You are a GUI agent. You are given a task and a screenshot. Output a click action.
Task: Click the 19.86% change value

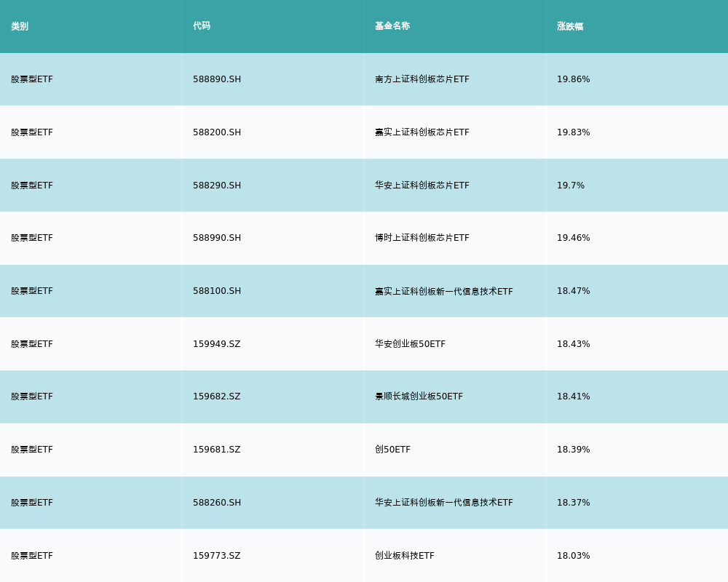coord(574,79)
